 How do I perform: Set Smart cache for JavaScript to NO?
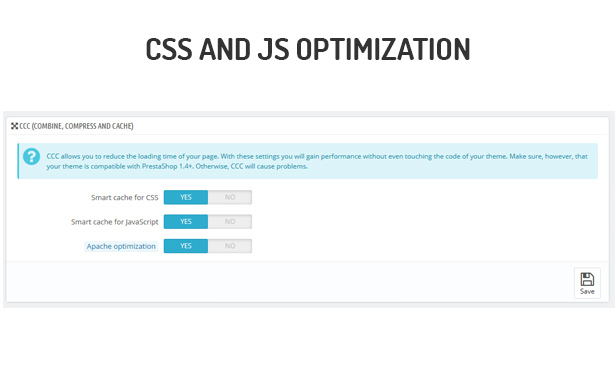230,221
